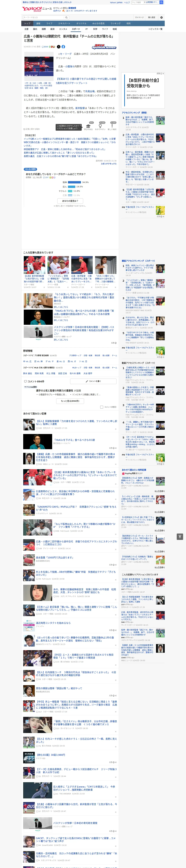Open the 速報 navigation tab
186x868 pixels.
tap(38, 24)
